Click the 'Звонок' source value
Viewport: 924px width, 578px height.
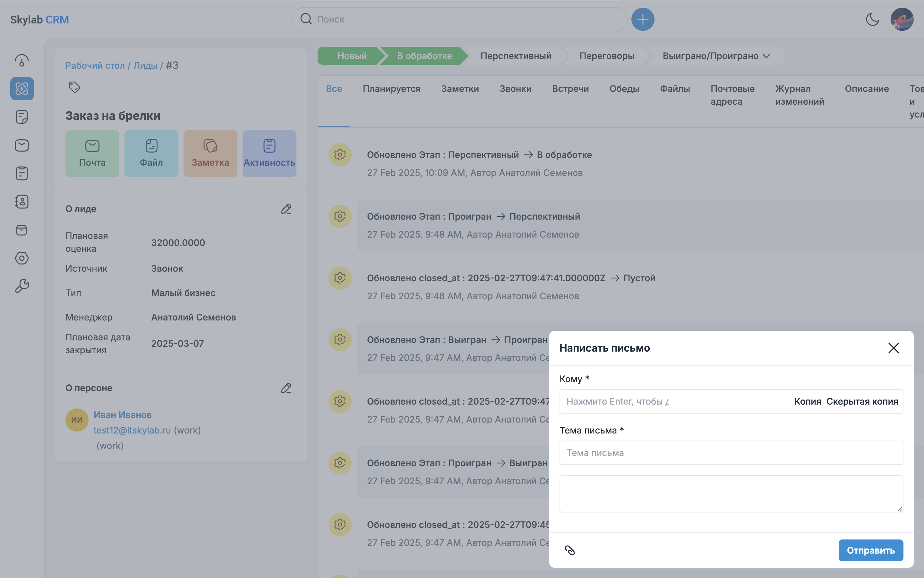(x=167, y=268)
